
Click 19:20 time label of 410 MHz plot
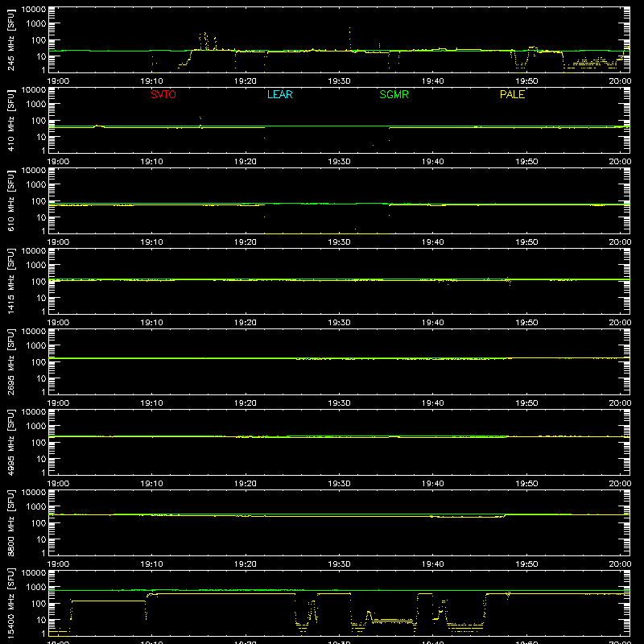(x=246, y=162)
